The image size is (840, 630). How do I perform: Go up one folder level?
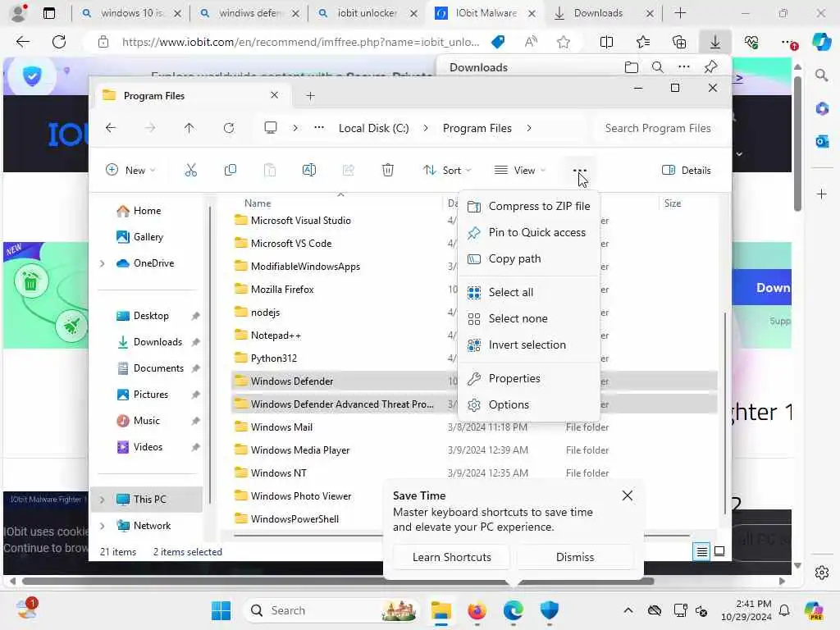coord(189,128)
